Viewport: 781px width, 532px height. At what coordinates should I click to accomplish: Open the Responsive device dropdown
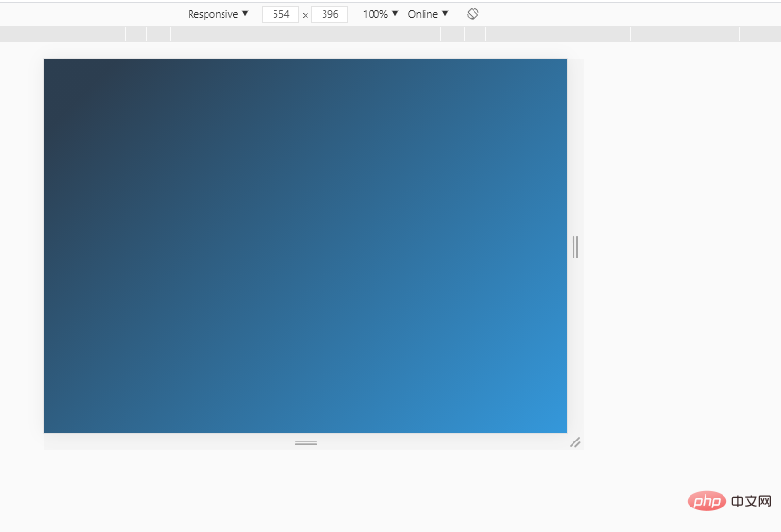[218, 14]
